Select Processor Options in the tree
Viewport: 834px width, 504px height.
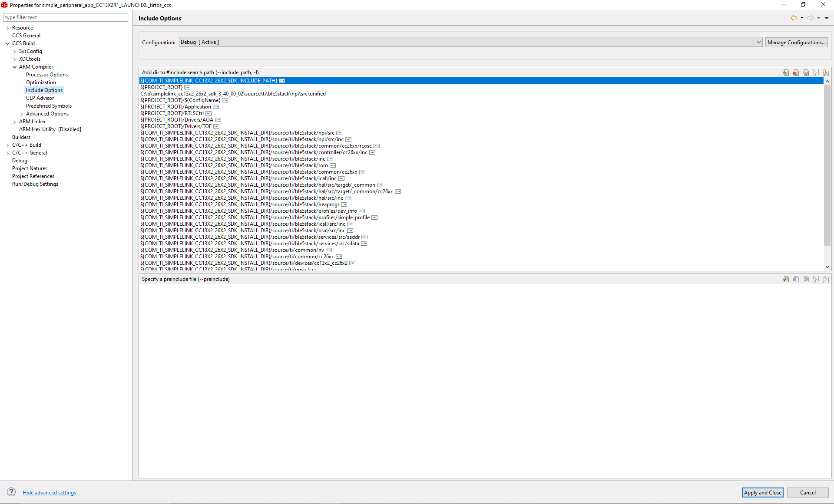point(47,75)
